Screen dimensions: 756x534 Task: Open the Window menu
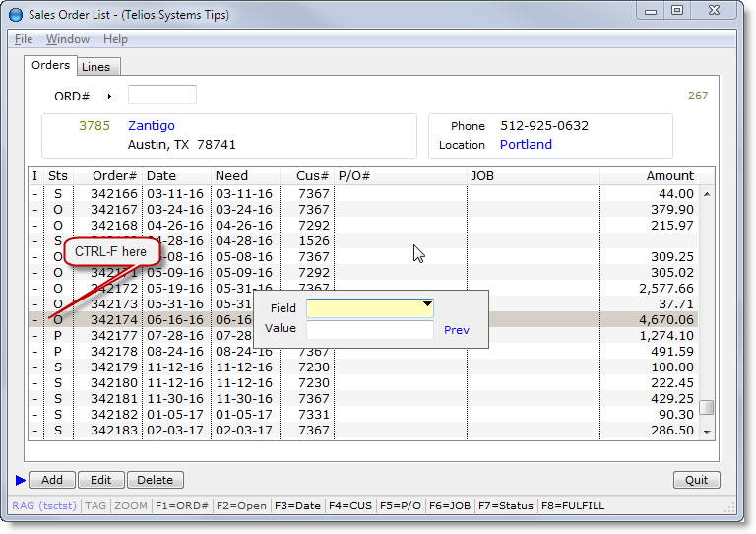coord(68,39)
